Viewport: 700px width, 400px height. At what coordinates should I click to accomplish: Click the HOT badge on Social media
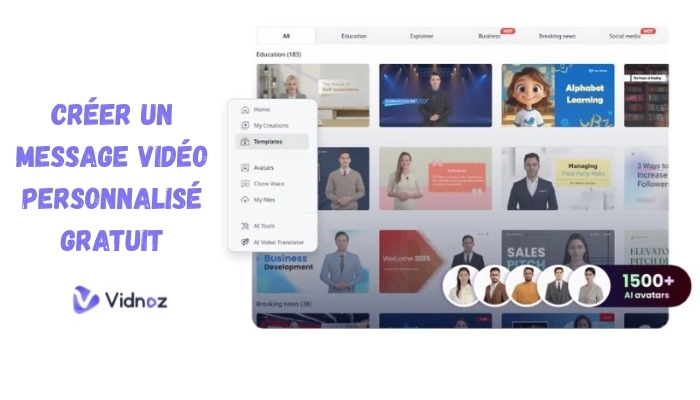(x=648, y=31)
